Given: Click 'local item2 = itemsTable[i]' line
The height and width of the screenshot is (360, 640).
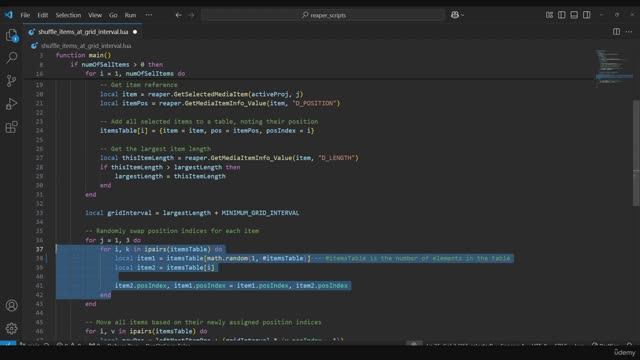Looking at the screenshot, I should 164,268.
